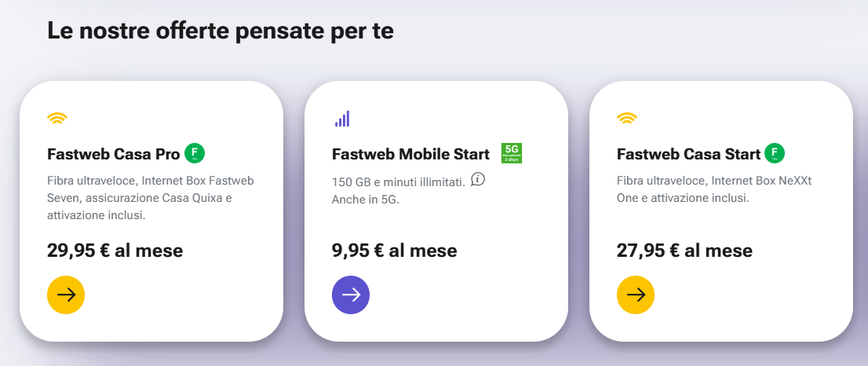The height and width of the screenshot is (366, 868).
Task: Click the 150 GB e minuti illimitati text
Action: 398,181
